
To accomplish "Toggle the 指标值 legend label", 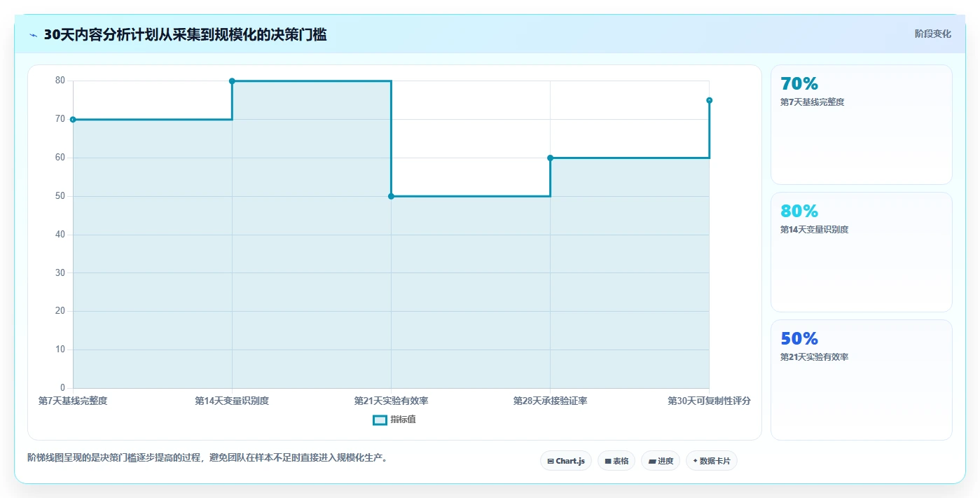I will click(403, 420).
